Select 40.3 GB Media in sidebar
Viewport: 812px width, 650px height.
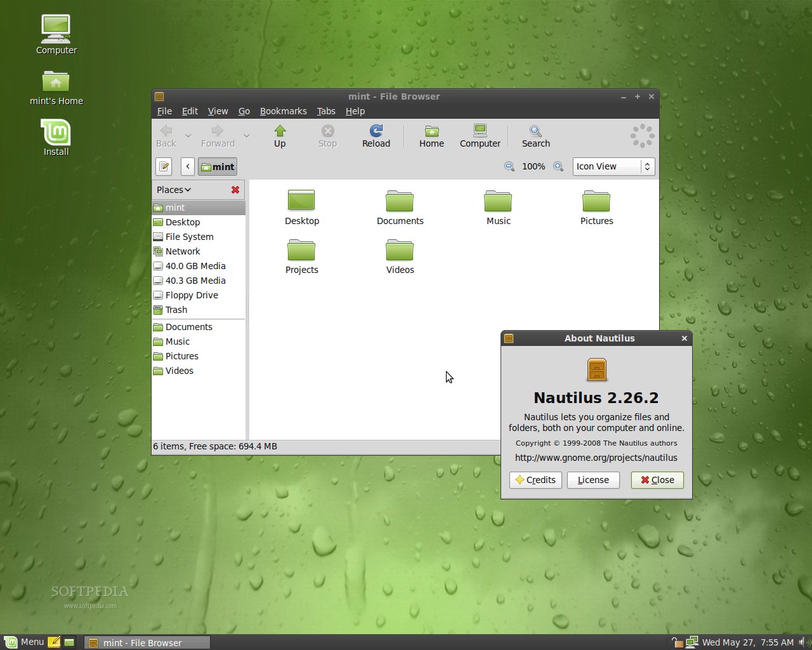[199, 281]
